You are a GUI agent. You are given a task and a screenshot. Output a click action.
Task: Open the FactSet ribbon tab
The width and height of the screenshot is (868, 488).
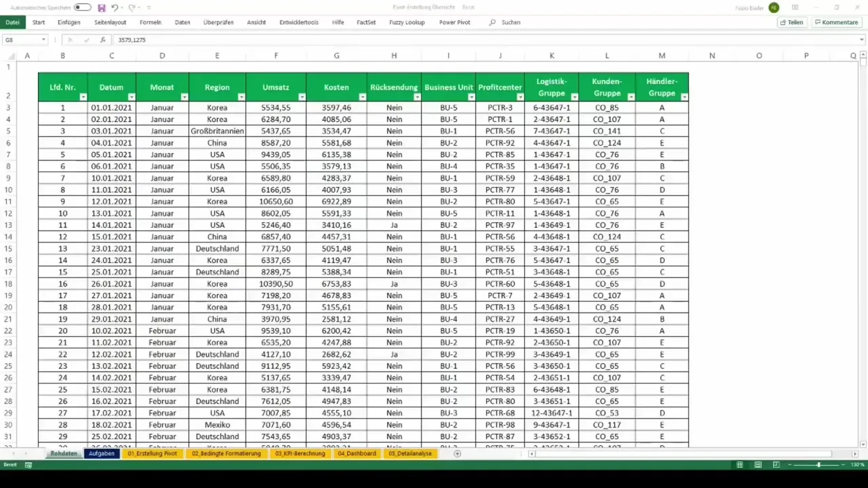point(366,22)
